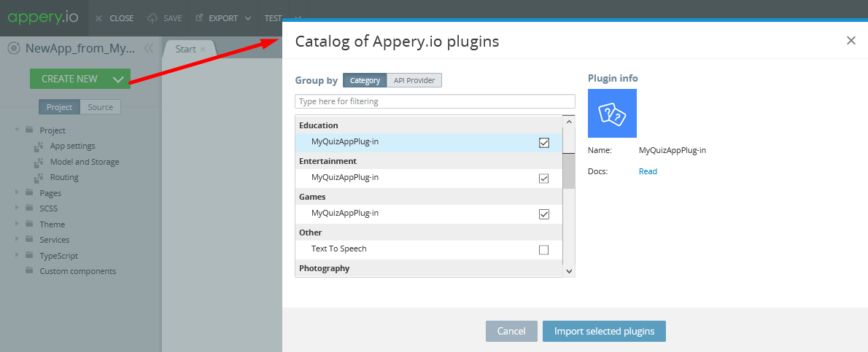
Task: Select MyQuizAppPlug-in row under Games
Action: [x=429, y=214]
